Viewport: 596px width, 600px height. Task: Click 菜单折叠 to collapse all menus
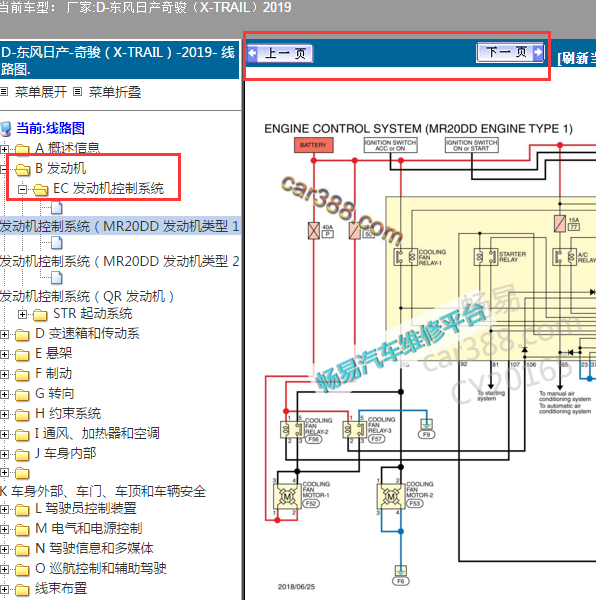tap(115, 92)
